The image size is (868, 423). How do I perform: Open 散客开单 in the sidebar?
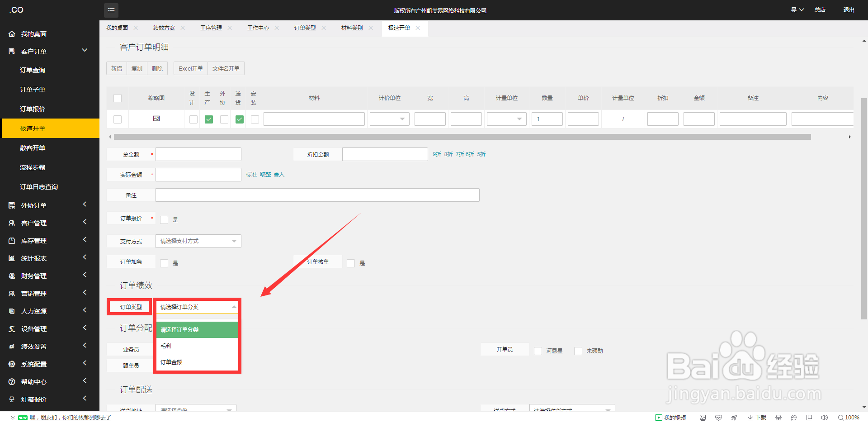tap(33, 148)
